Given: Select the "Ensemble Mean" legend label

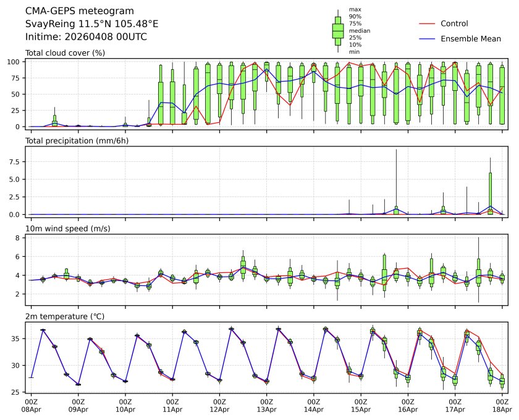Looking at the screenshot, I should pyautogui.click(x=470, y=39).
